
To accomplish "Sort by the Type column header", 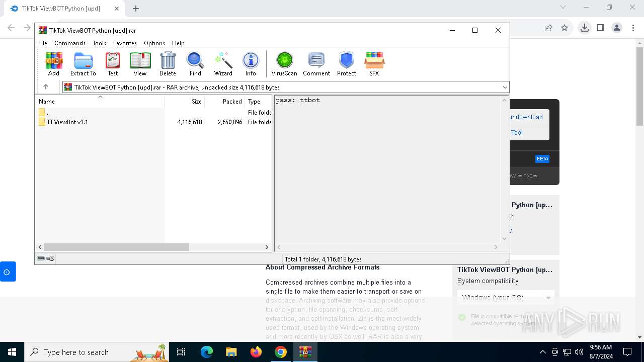I will 258,101.
